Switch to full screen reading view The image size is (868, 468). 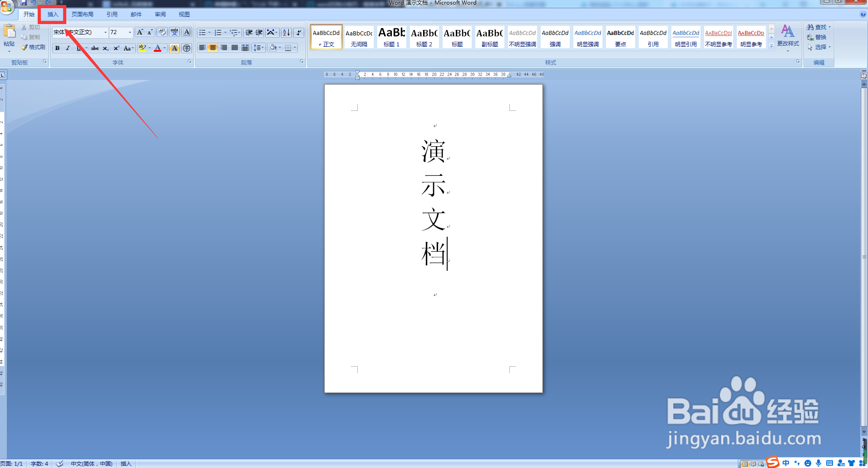point(753,464)
